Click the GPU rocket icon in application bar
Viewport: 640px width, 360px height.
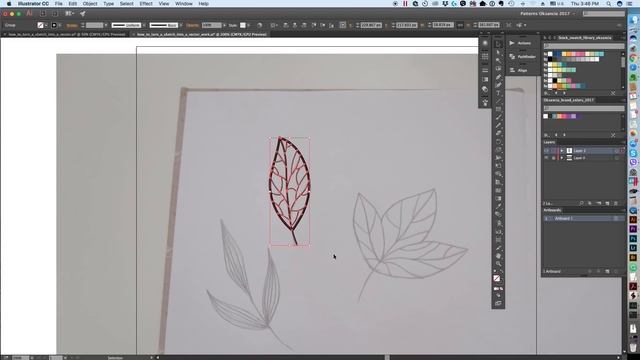coord(82,13)
